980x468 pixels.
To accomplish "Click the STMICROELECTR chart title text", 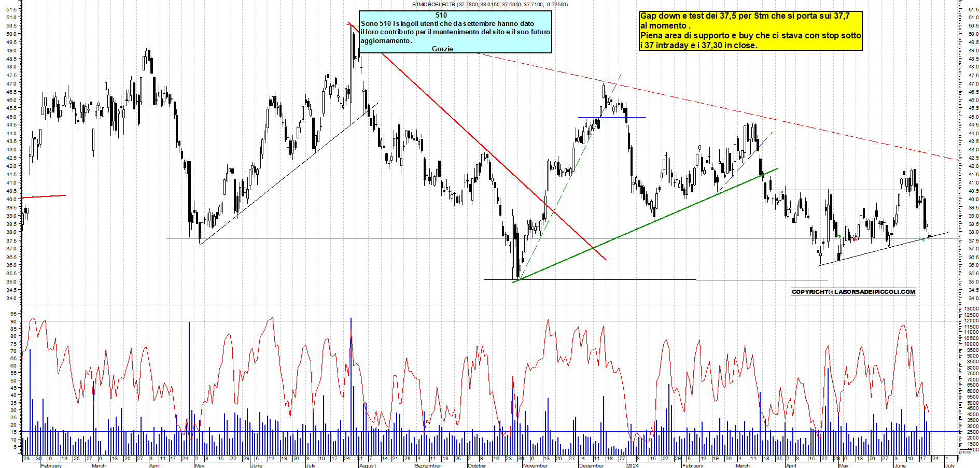I will click(x=490, y=5).
